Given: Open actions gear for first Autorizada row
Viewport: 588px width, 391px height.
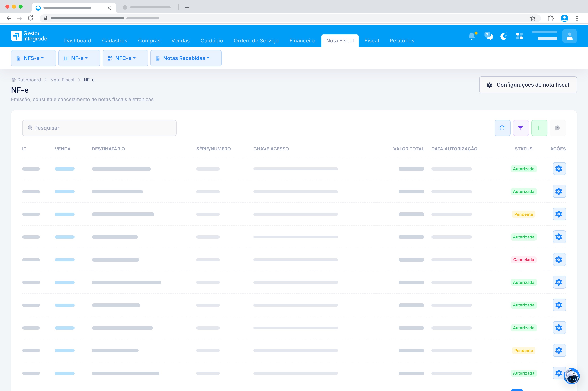Looking at the screenshot, I should pyautogui.click(x=559, y=169).
